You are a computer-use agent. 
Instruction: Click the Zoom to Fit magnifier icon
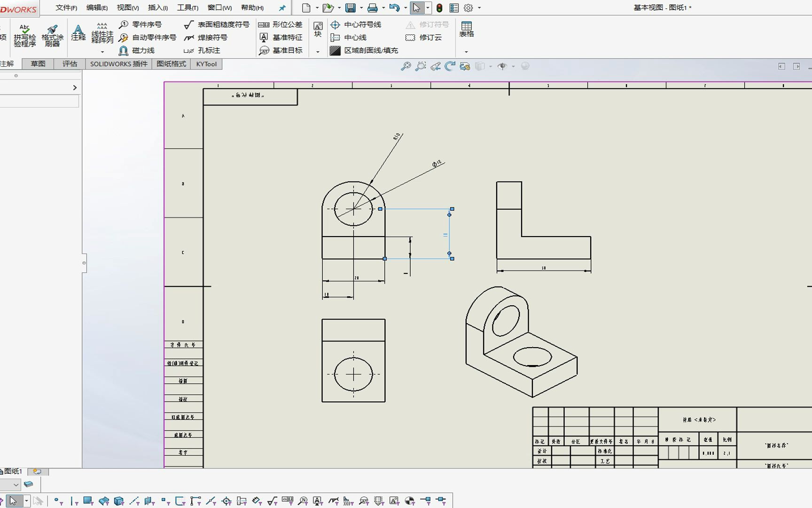[x=405, y=66]
